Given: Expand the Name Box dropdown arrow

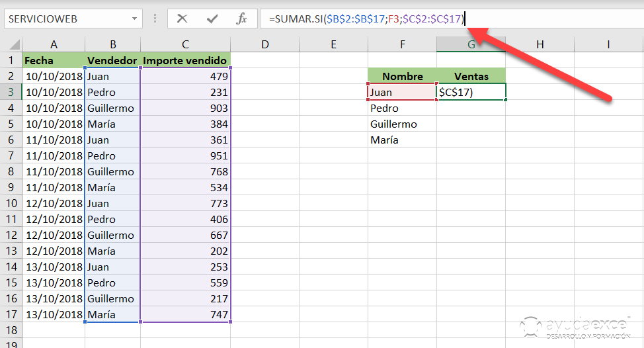Looking at the screenshot, I should point(134,19).
